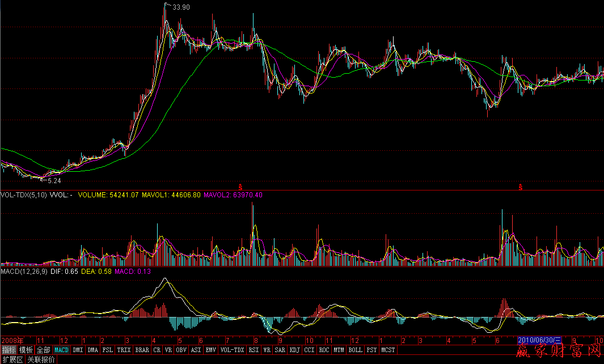
Task: Click the 全部 button
Action: click(x=44, y=350)
